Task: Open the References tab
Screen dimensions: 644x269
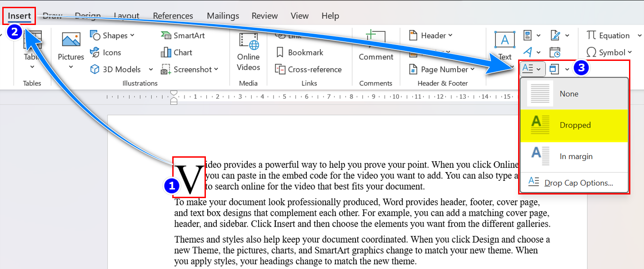Action: [173, 16]
